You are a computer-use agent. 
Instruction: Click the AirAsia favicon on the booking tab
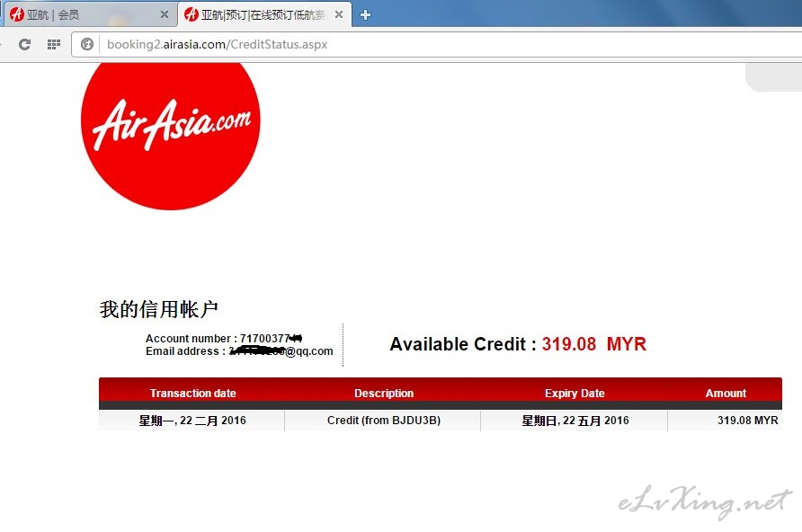tap(192, 14)
